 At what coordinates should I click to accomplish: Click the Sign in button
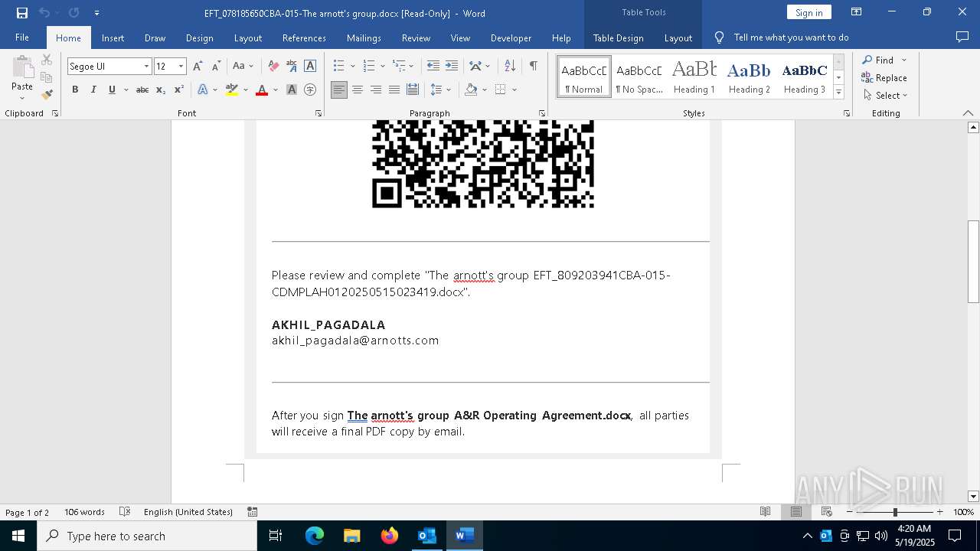[x=809, y=12]
